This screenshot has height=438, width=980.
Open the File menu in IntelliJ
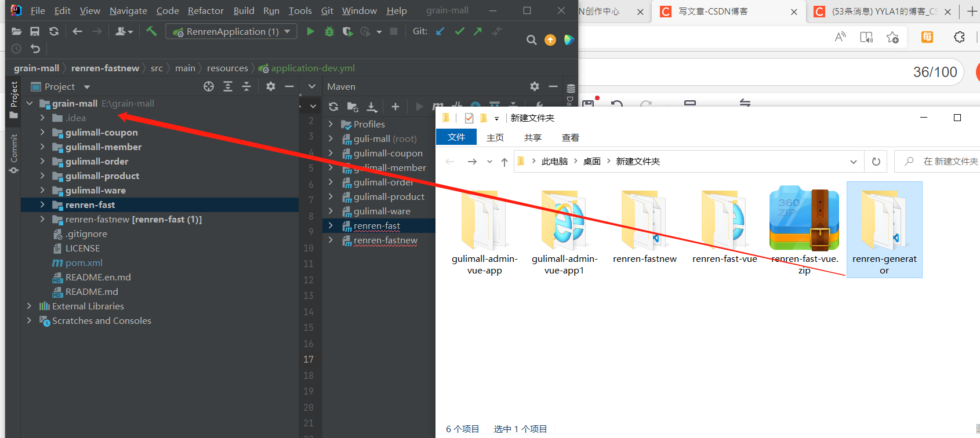click(x=38, y=11)
